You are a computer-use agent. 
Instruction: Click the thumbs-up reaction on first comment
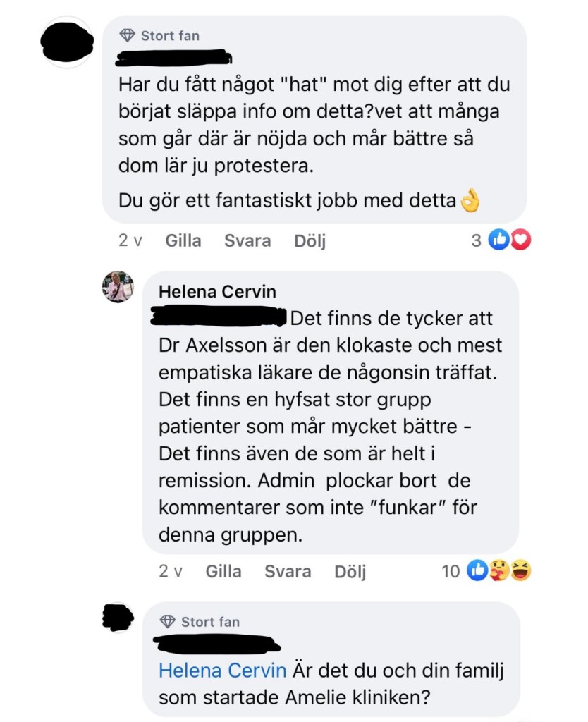(x=498, y=240)
